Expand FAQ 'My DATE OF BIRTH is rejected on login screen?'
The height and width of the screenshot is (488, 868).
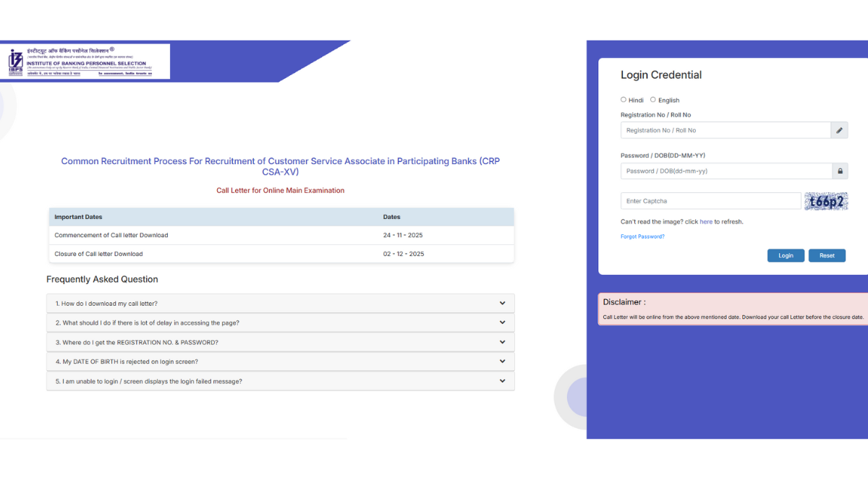(281, 361)
